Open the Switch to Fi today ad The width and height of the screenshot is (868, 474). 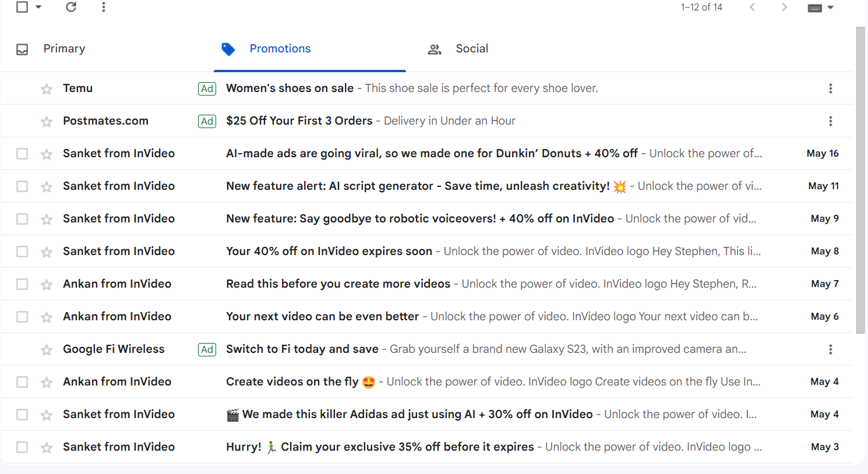[x=426, y=349]
